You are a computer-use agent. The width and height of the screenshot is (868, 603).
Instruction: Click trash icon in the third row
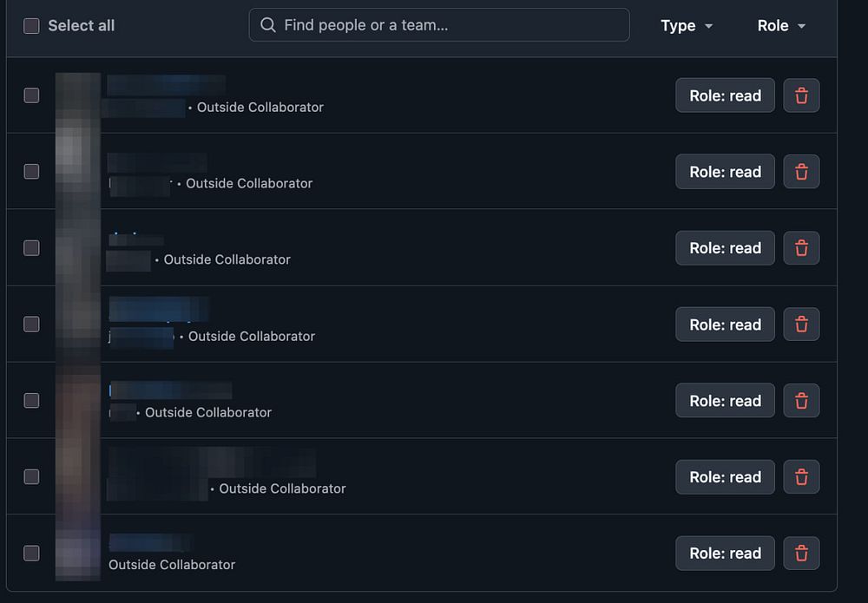pyautogui.click(x=801, y=248)
